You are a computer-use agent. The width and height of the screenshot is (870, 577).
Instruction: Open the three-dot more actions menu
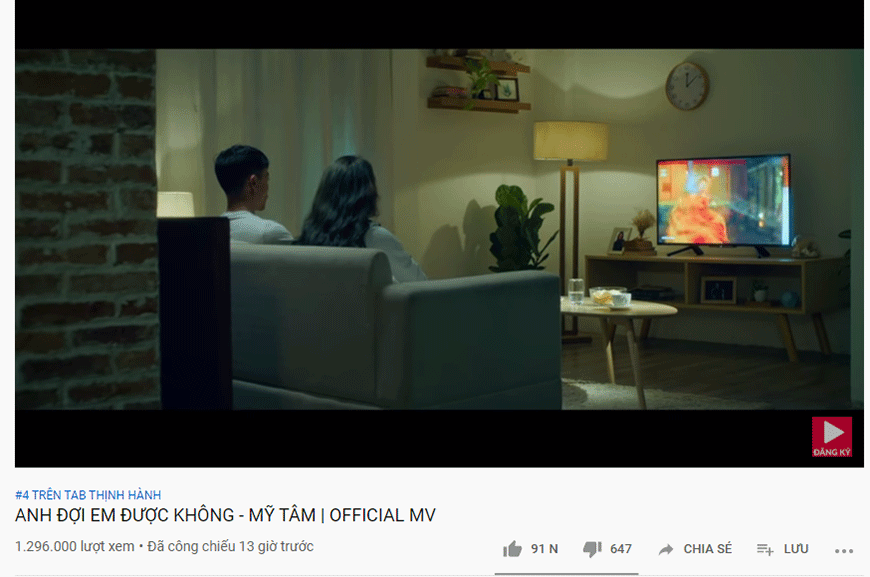[844, 551]
